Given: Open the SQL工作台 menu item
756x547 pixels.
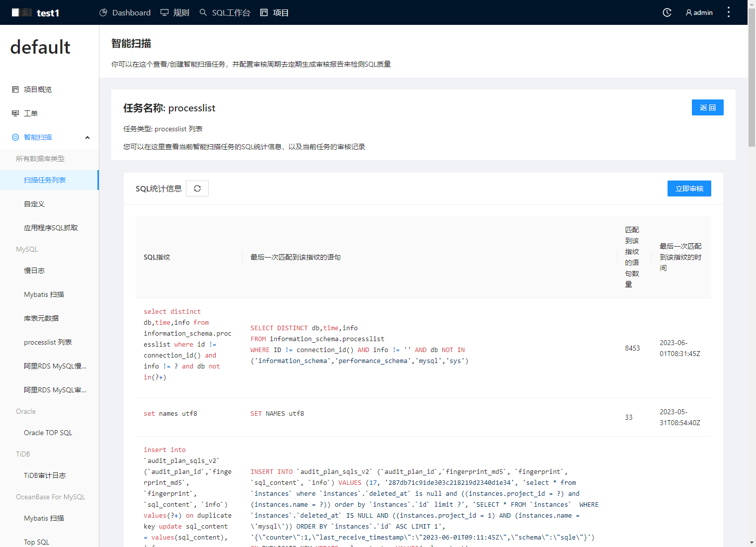Looking at the screenshot, I should (x=225, y=12).
